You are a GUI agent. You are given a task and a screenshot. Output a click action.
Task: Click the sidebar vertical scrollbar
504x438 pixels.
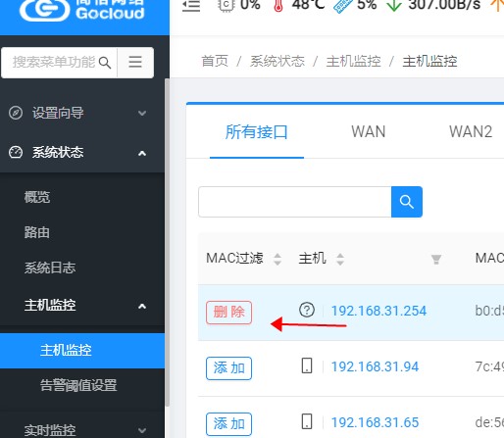point(168,242)
